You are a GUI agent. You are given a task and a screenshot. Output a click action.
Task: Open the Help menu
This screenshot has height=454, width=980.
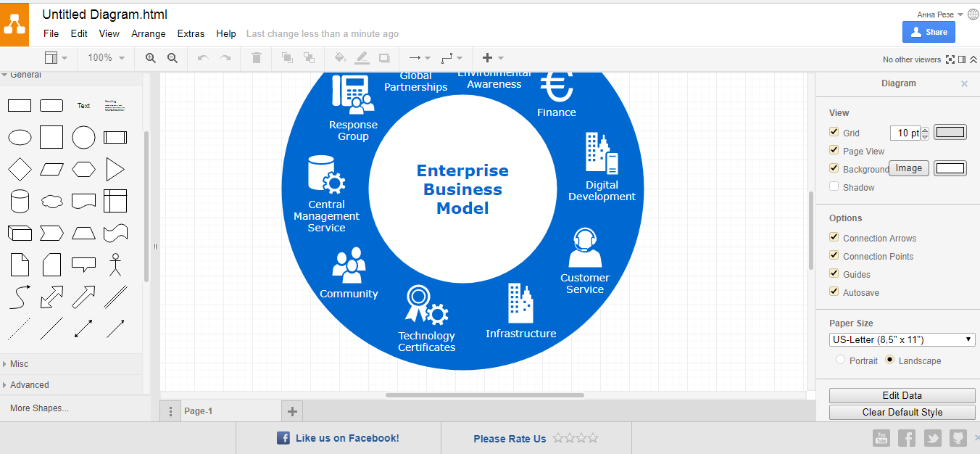pos(226,33)
